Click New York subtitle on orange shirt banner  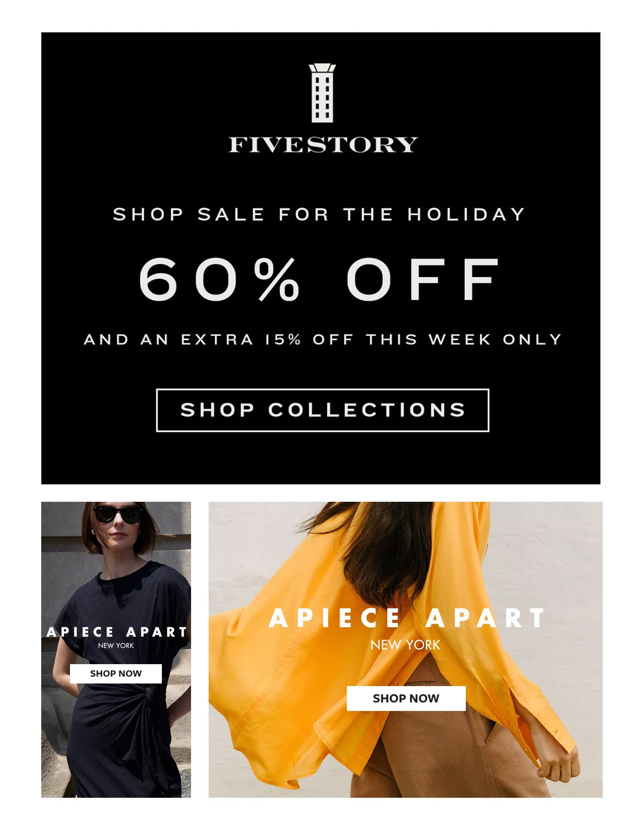[406, 645]
